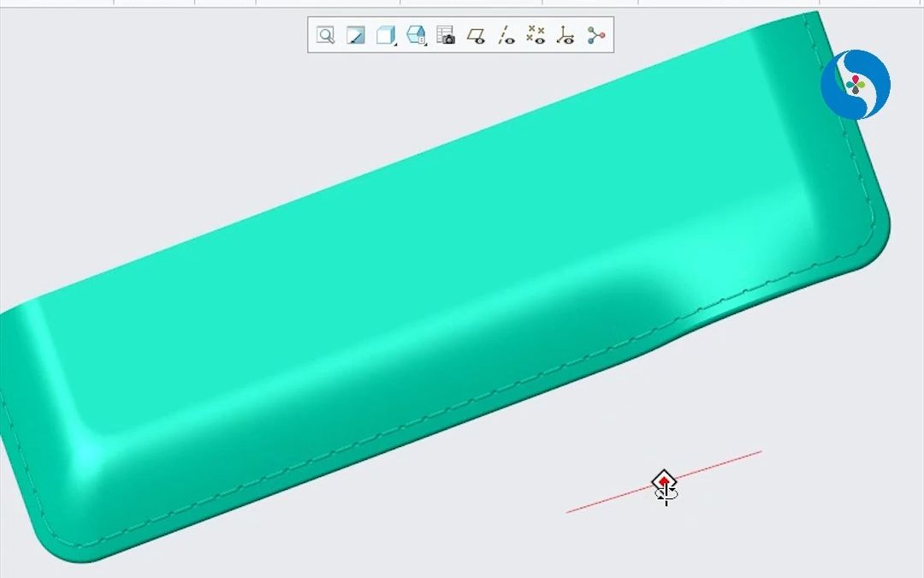The image size is (924, 578).
Task: Click the red diamond spin center marker
Action: pos(664,482)
